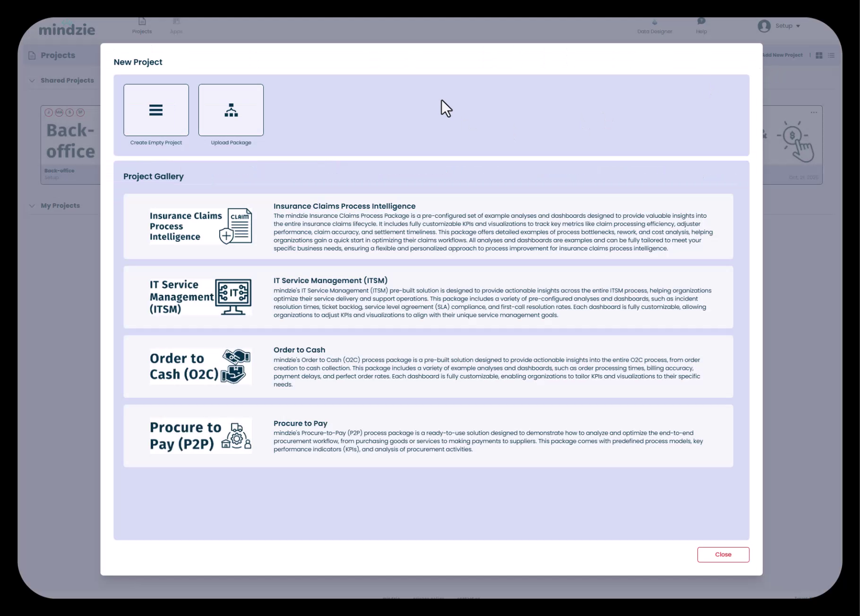Click the Upload Package hierarchy icon
Screen dimensions: 860x616
[x=231, y=110]
